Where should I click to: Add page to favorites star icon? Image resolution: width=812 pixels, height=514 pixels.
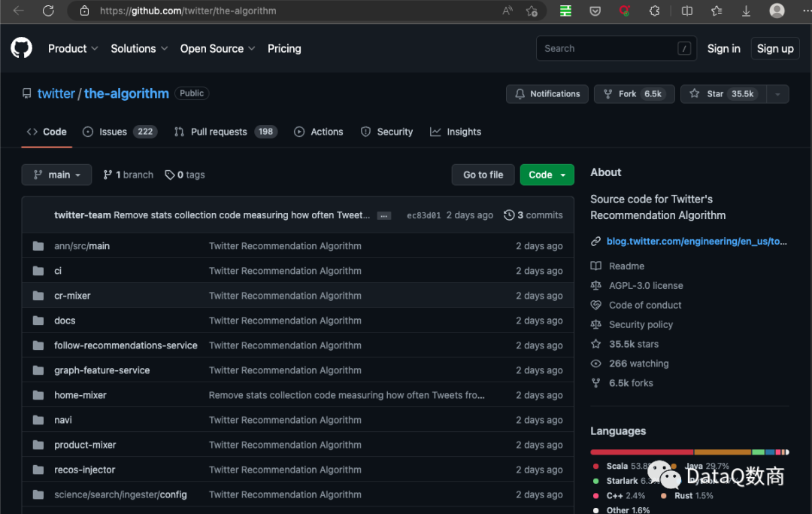[x=532, y=11]
